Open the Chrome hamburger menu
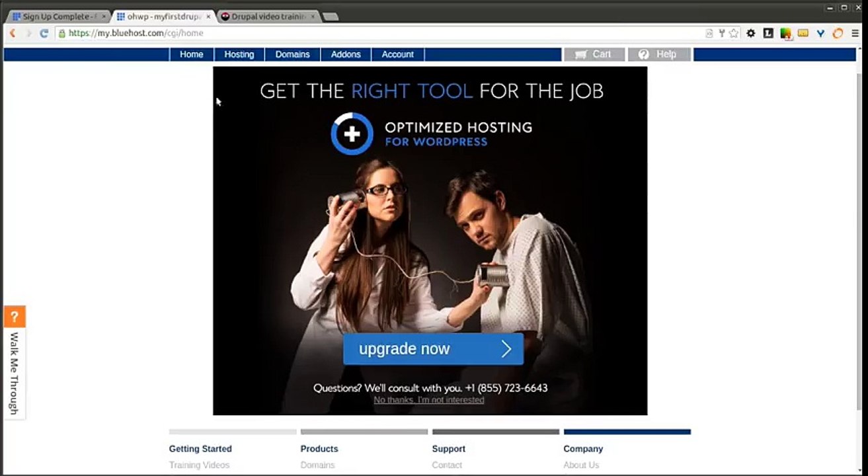Screen dimensions: 868x476 click(x=855, y=33)
